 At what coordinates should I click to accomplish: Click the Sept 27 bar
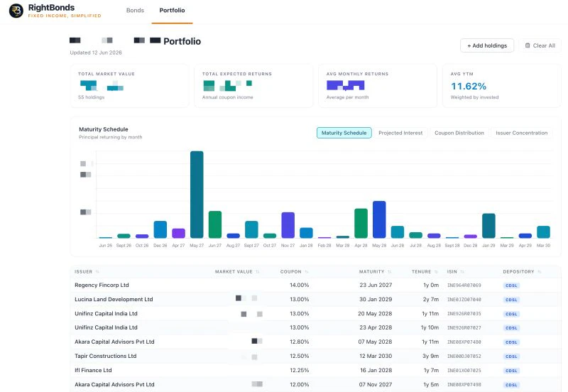click(251, 229)
